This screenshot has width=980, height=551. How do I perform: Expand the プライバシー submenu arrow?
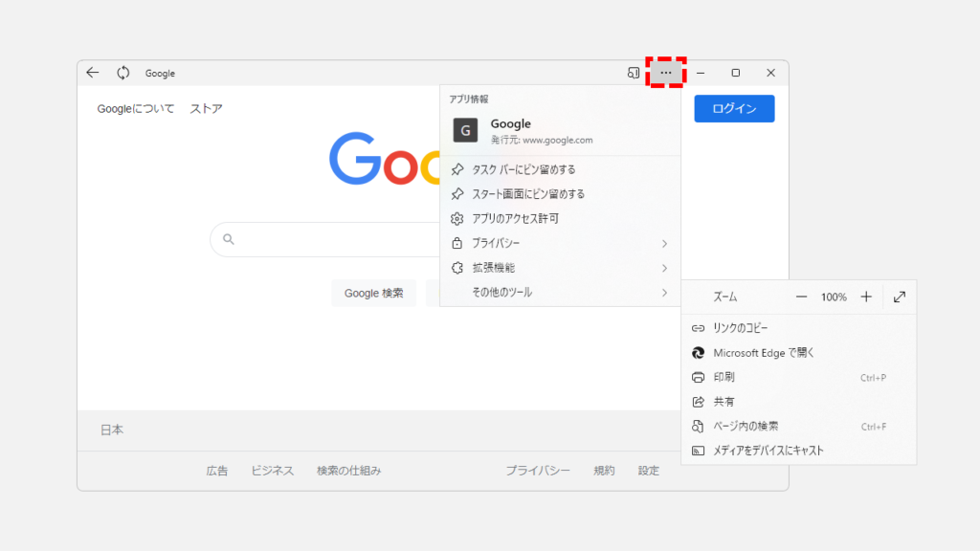(x=664, y=244)
